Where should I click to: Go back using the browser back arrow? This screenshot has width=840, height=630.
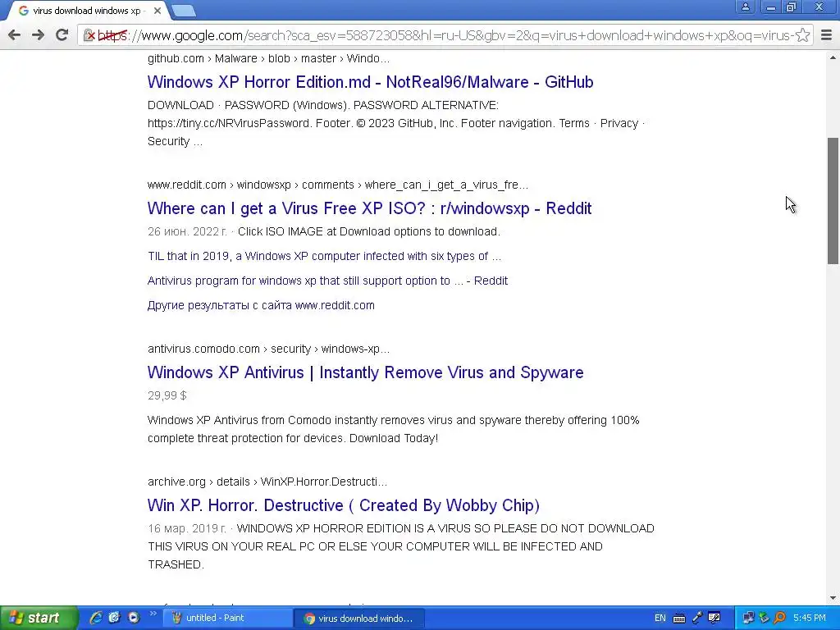click(x=15, y=35)
